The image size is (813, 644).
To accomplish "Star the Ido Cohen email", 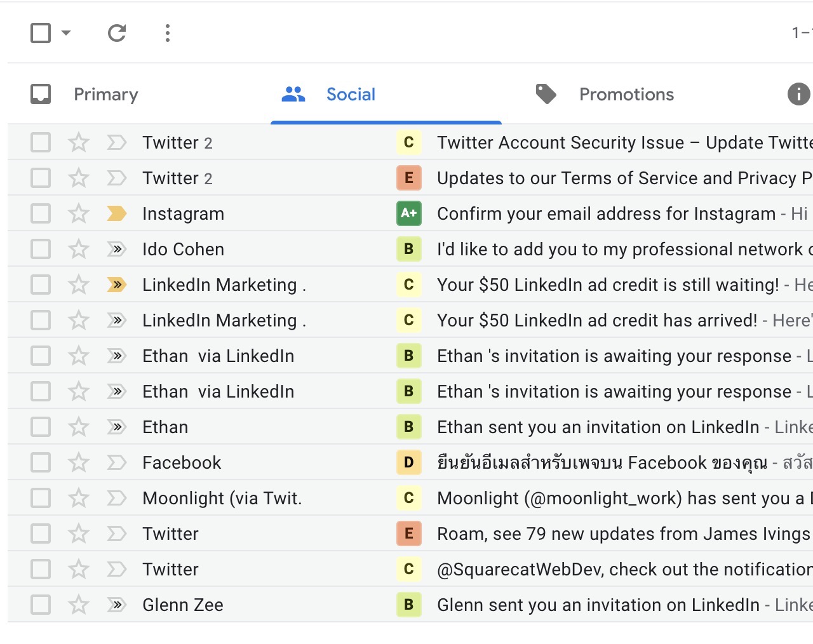I will tap(79, 249).
